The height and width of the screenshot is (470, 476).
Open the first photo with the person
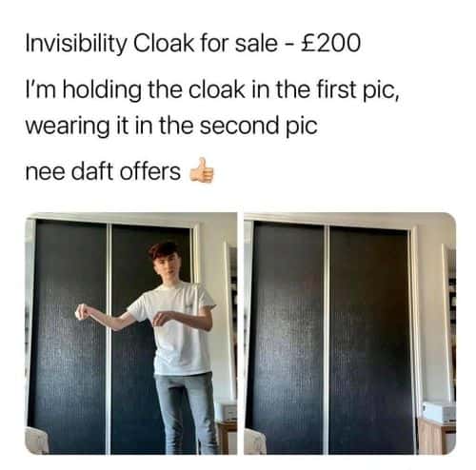click(131, 333)
